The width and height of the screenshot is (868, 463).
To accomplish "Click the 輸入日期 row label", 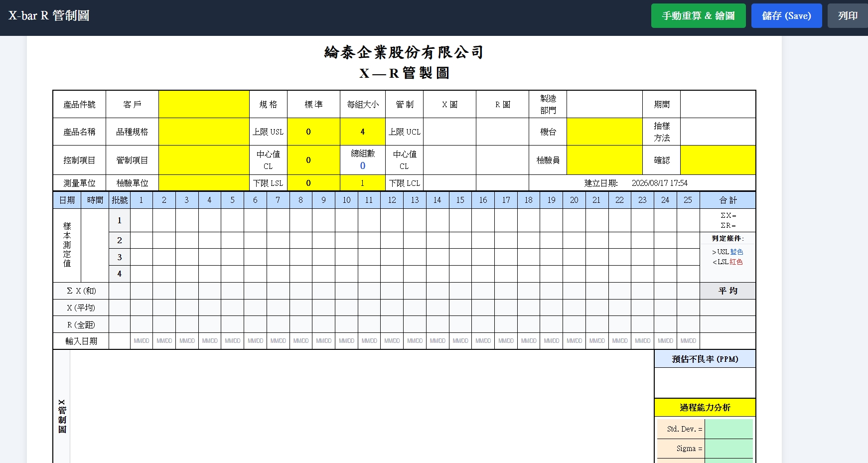I will click(81, 341).
